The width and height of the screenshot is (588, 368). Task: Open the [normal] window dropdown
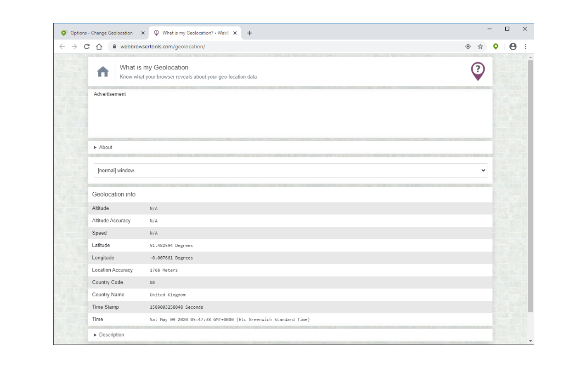(290, 170)
